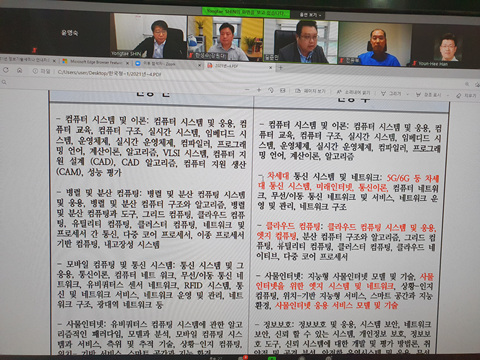Go to the browser home page icon

click(20, 70)
